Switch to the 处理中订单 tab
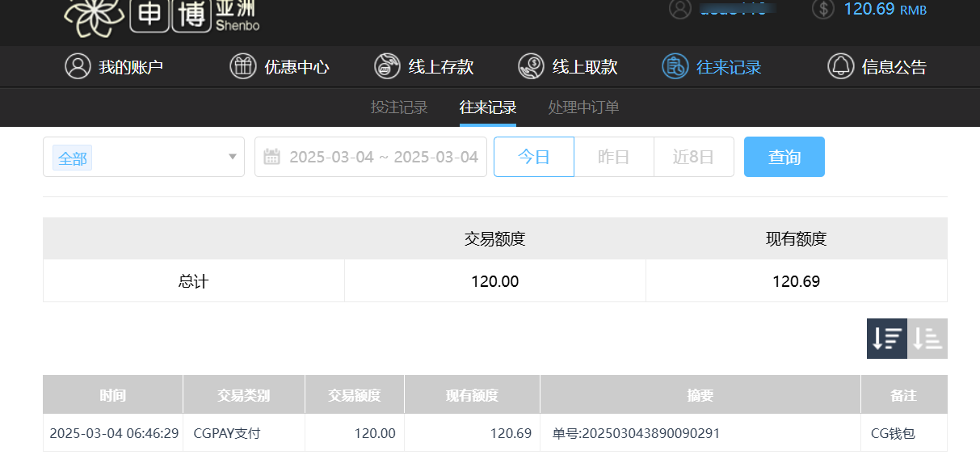Image resolution: width=980 pixels, height=476 pixels. coord(583,107)
